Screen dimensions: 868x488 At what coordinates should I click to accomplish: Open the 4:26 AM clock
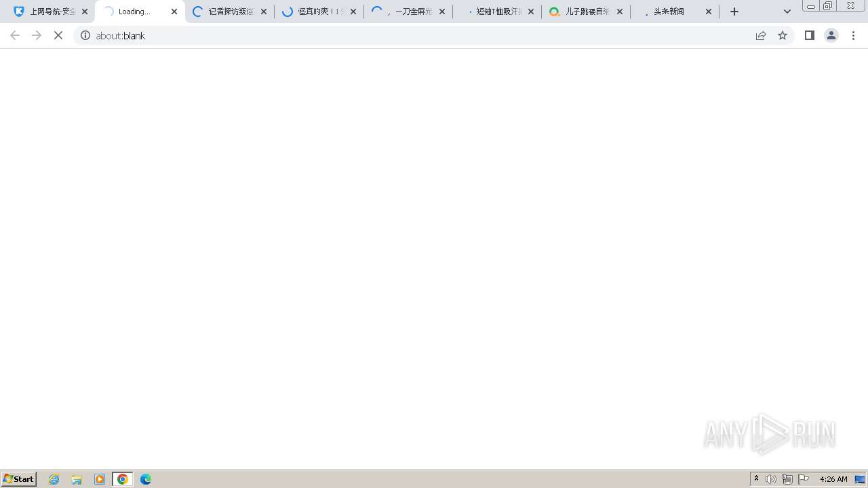pos(833,479)
